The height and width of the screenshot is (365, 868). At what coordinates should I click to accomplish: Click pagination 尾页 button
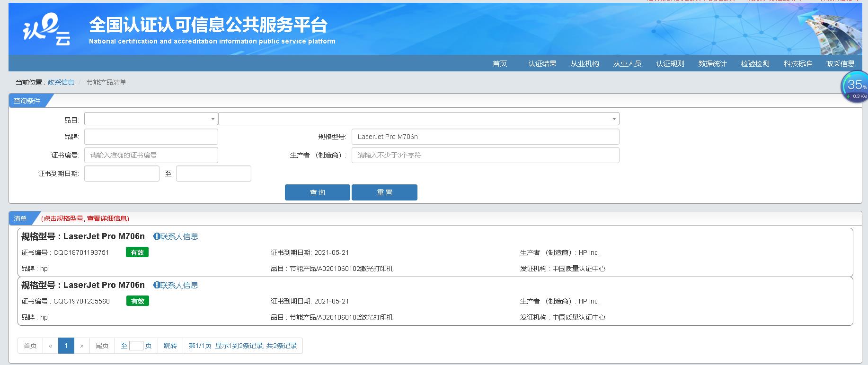[102, 346]
